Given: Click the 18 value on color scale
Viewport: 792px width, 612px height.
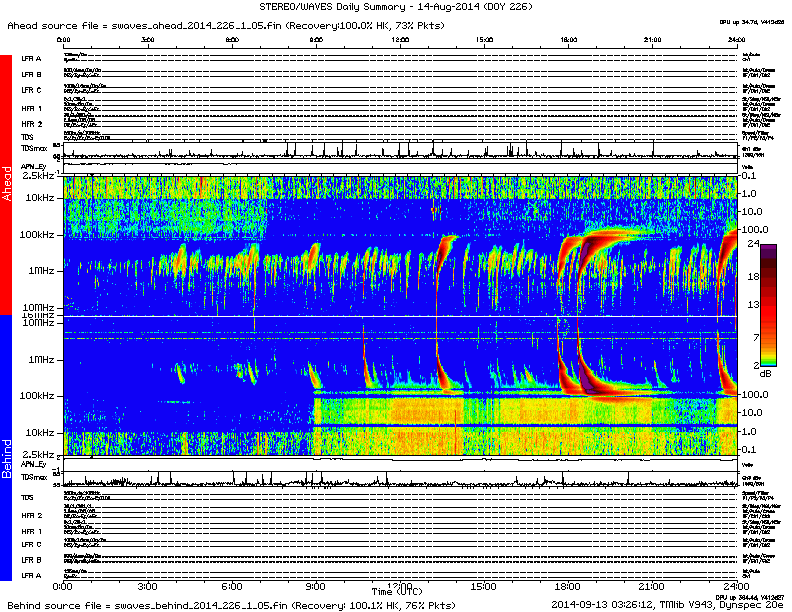Looking at the screenshot, I should click(753, 276).
